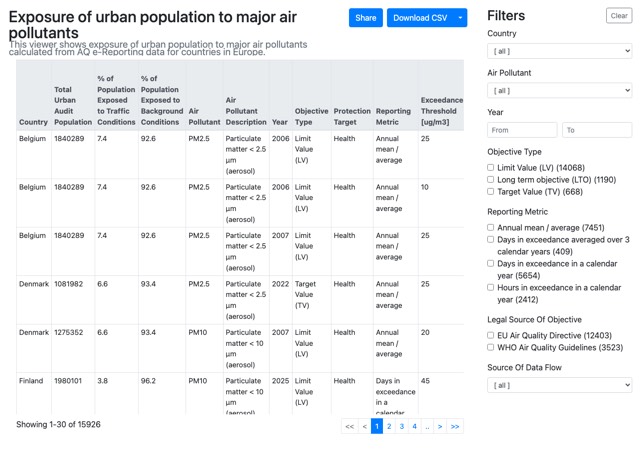The image size is (640, 450).
Task: Click threshold value 10
Action: tap(424, 187)
